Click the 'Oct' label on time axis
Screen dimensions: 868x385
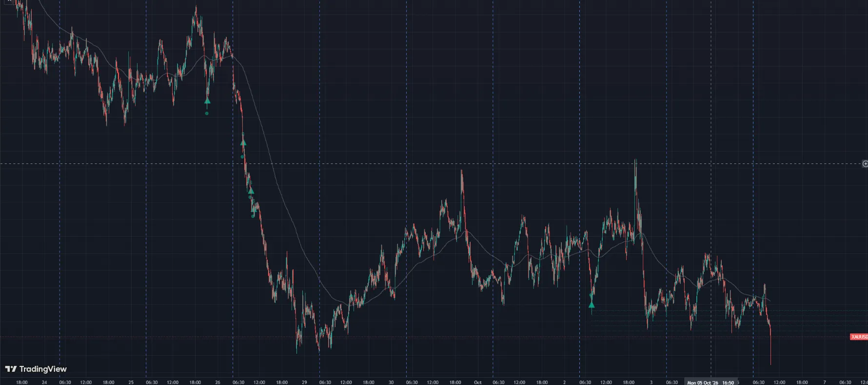478,382
